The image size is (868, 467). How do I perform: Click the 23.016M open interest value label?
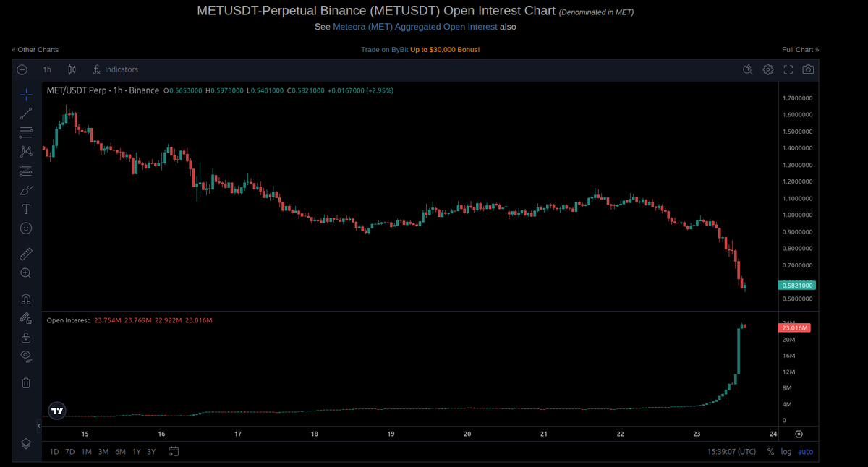(x=795, y=328)
